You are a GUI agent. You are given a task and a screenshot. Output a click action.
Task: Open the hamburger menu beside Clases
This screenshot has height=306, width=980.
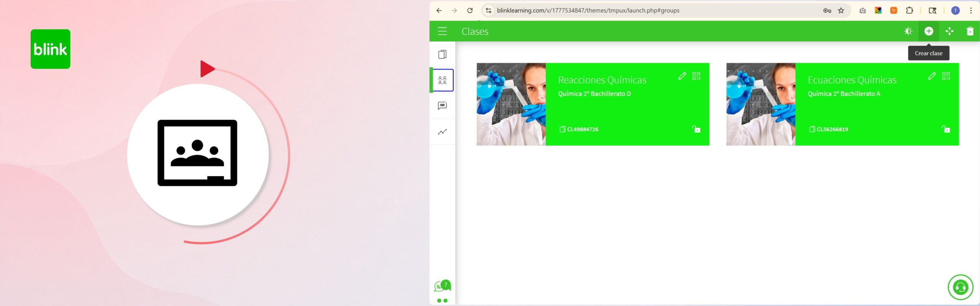point(442,31)
